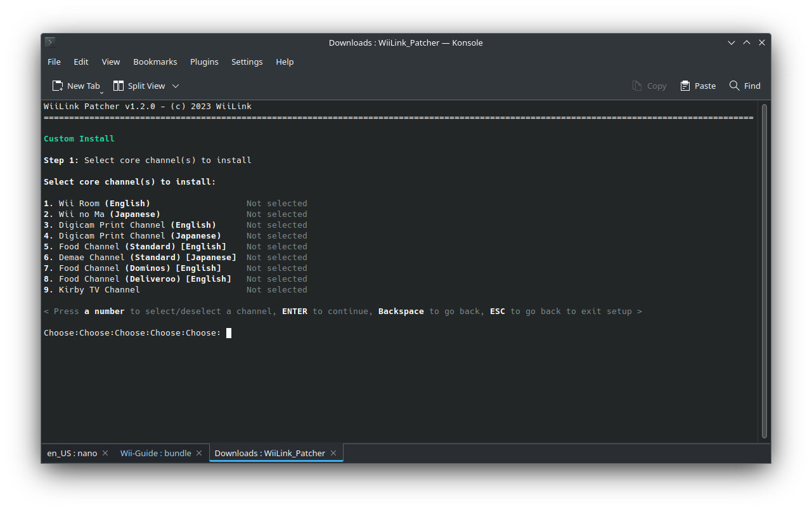This screenshot has width=812, height=512.
Task: Click the terminal scrollbar on the right
Action: click(764, 266)
